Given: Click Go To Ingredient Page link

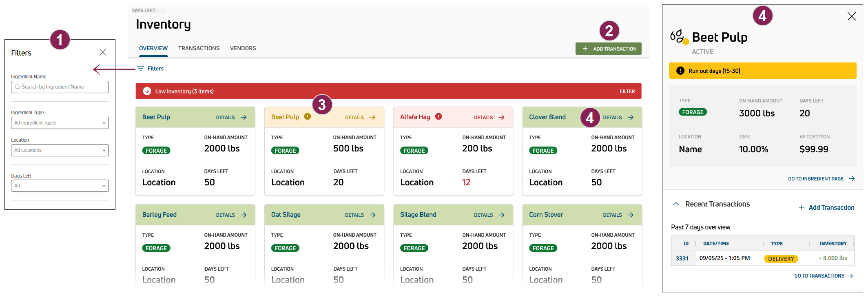Looking at the screenshot, I should pos(816,179).
